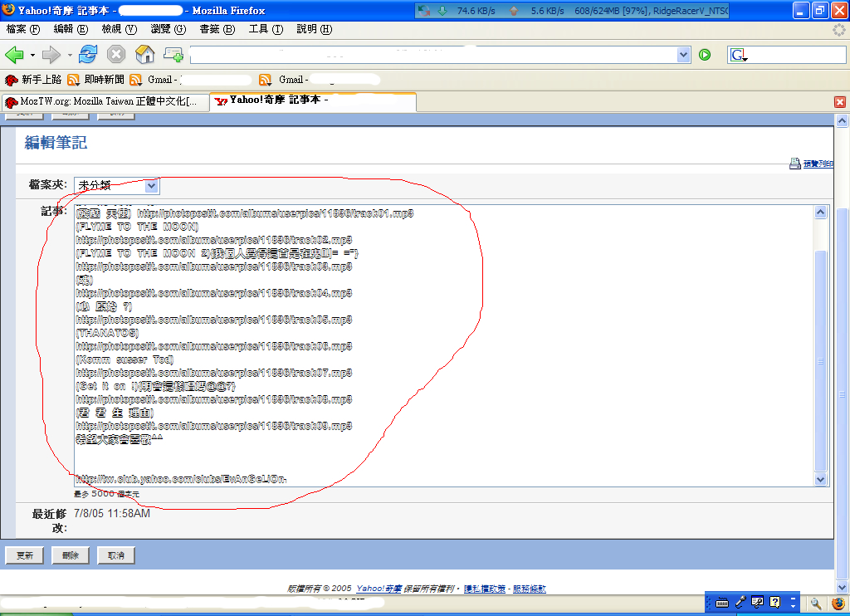Click the 刪除 delete button
The width and height of the screenshot is (850, 616).
coord(71,555)
